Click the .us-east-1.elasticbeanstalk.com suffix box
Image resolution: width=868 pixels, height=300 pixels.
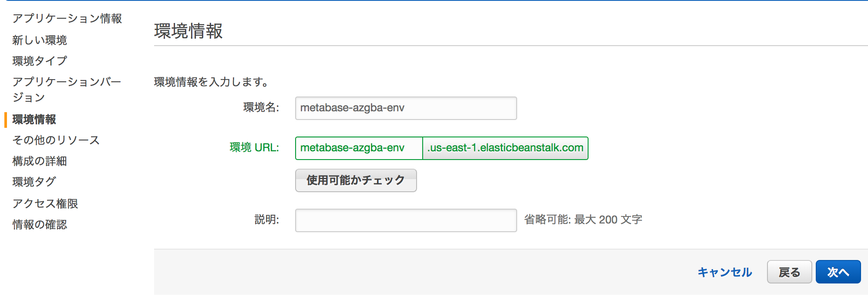point(505,148)
